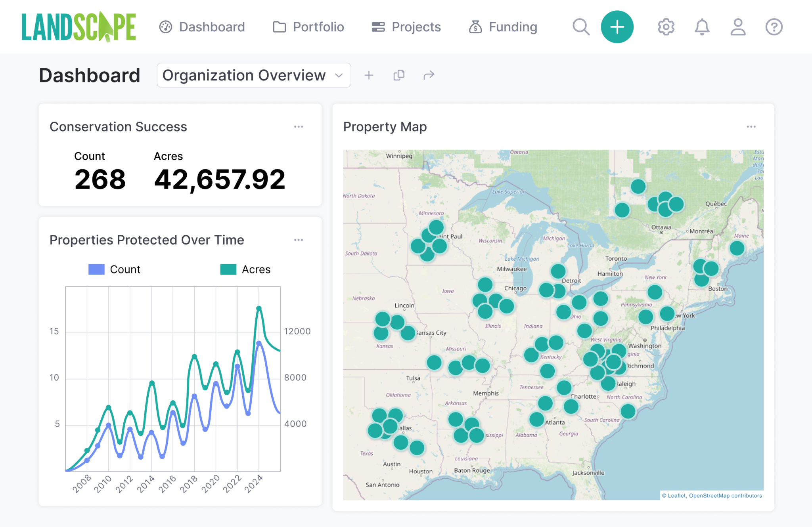Hide a series via the Properties chart menu
This screenshot has height=527, width=812.
(299, 240)
